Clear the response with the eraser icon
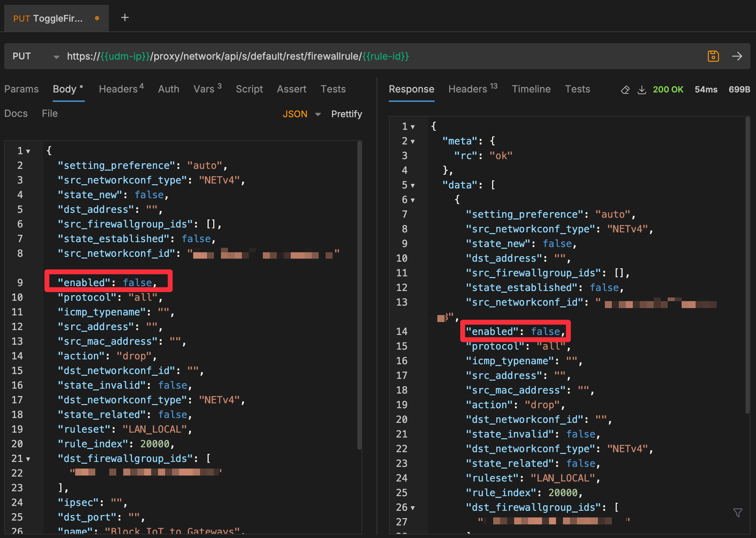Screen dimensions: 756x538 coord(625,90)
